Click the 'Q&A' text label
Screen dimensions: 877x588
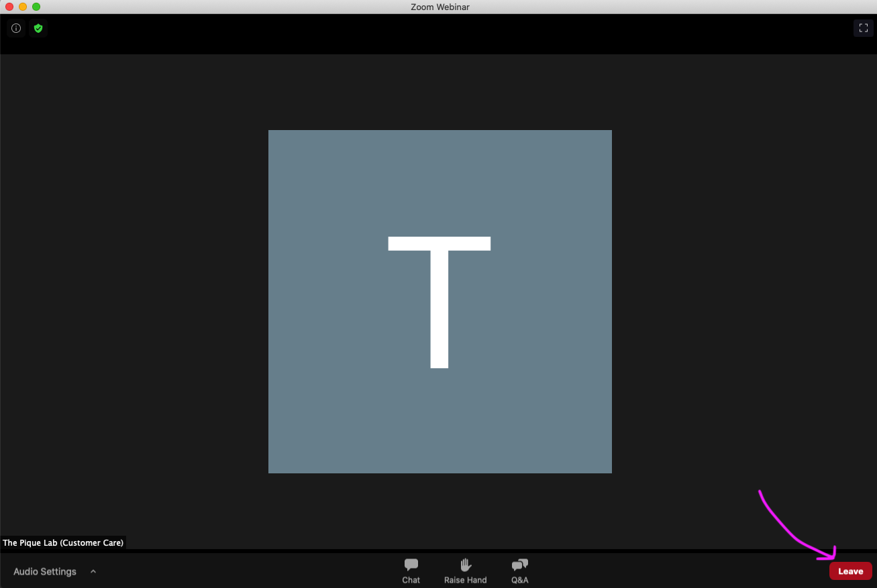(x=519, y=580)
